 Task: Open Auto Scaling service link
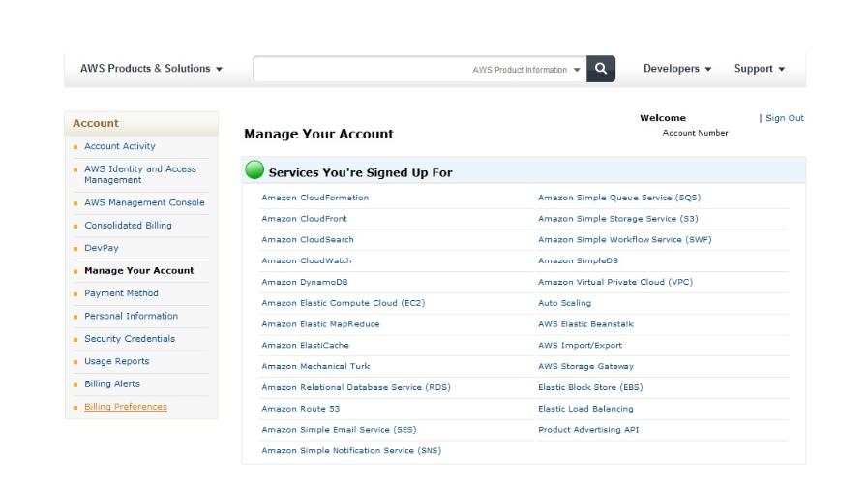(x=565, y=303)
